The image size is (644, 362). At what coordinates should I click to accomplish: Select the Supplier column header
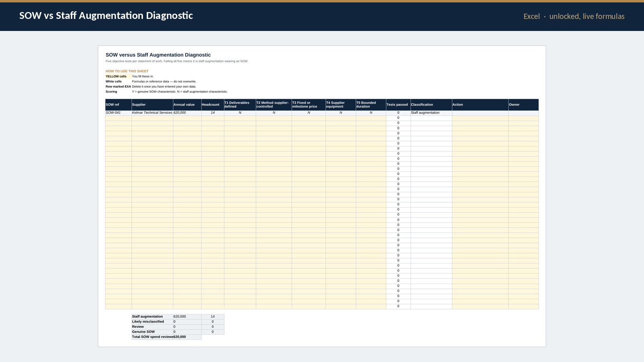point(152,105)
